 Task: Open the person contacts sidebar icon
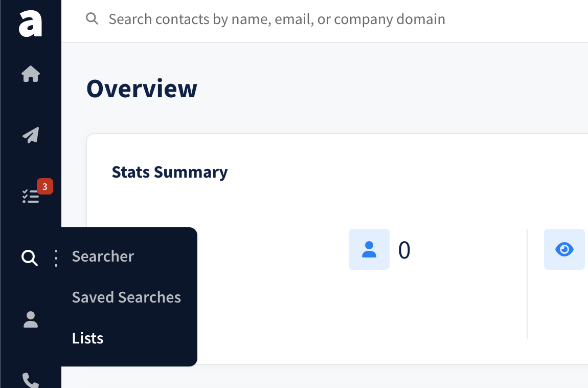(x=31, y=319)
